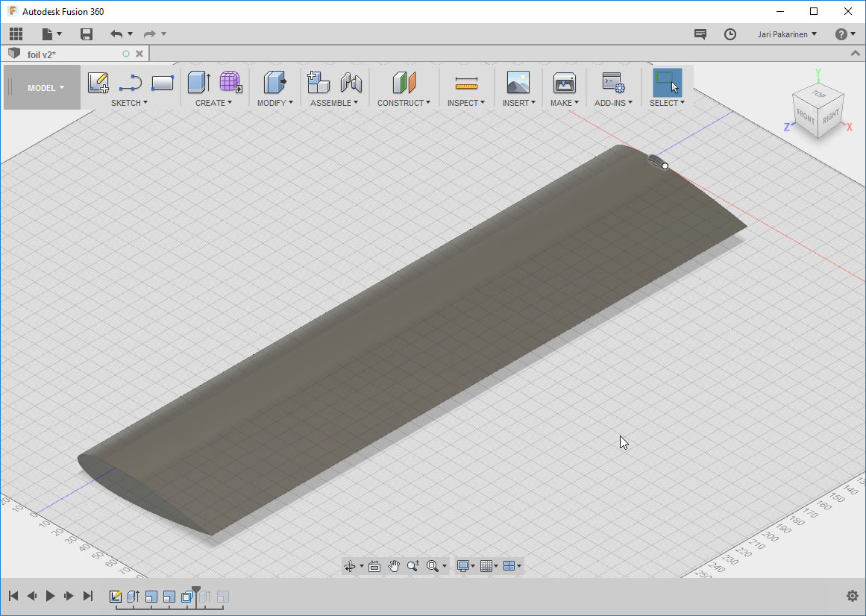Click the Insert image landscape icon
This screenshot has height=616, width=866.
(x=518, y=82)
